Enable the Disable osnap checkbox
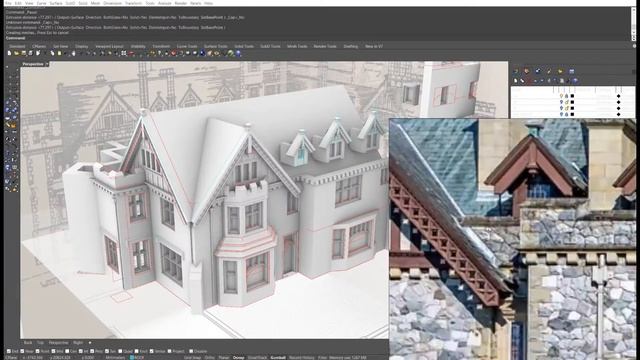Viewport: 640px width, 360px height. click(191, 351)
